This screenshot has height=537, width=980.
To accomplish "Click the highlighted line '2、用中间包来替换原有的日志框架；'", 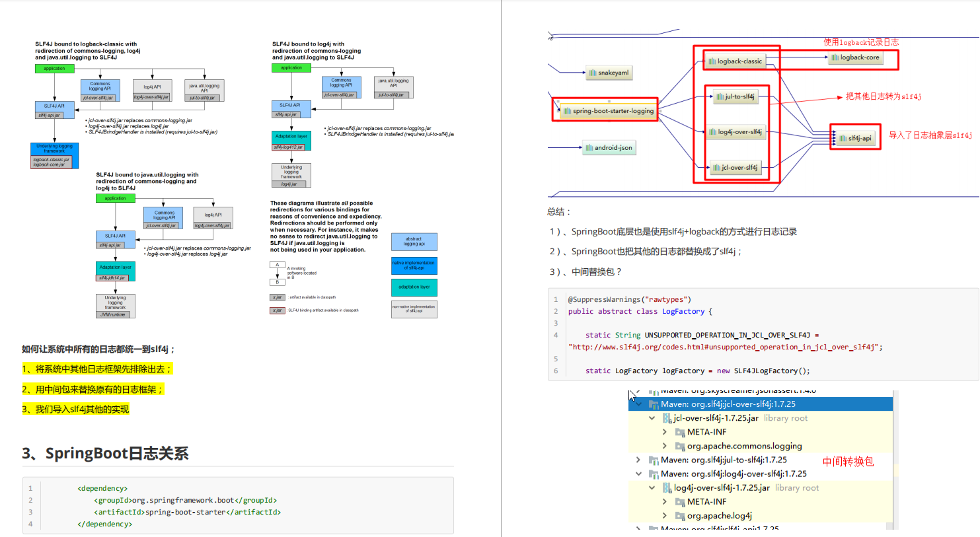I will pos(93,390).
